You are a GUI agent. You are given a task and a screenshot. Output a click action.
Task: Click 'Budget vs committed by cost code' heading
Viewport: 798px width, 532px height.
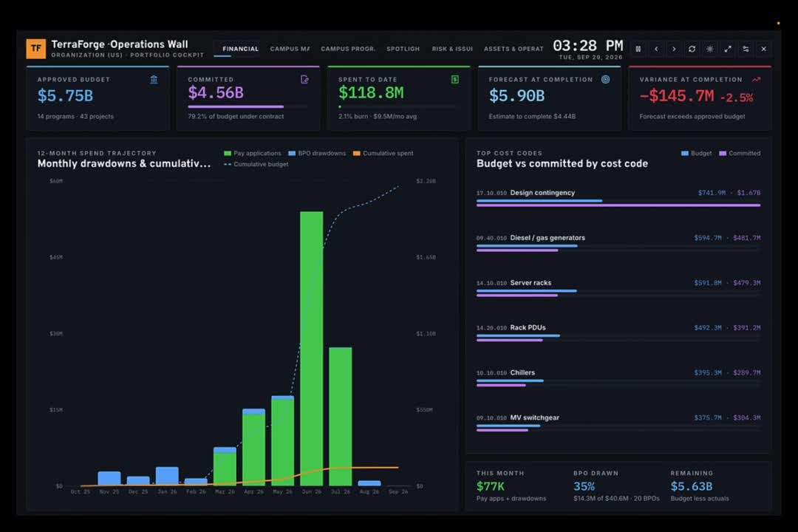click(x=562, y=163)
